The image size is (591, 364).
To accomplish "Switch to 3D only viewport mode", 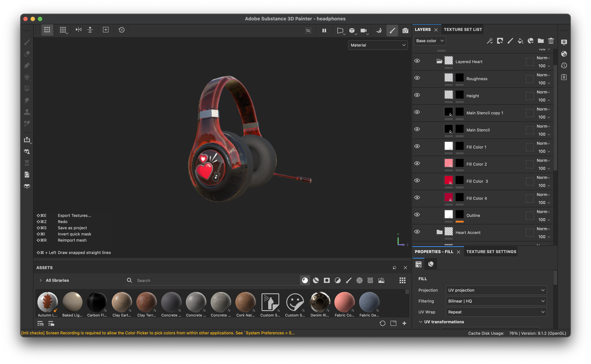I will 352,30.
